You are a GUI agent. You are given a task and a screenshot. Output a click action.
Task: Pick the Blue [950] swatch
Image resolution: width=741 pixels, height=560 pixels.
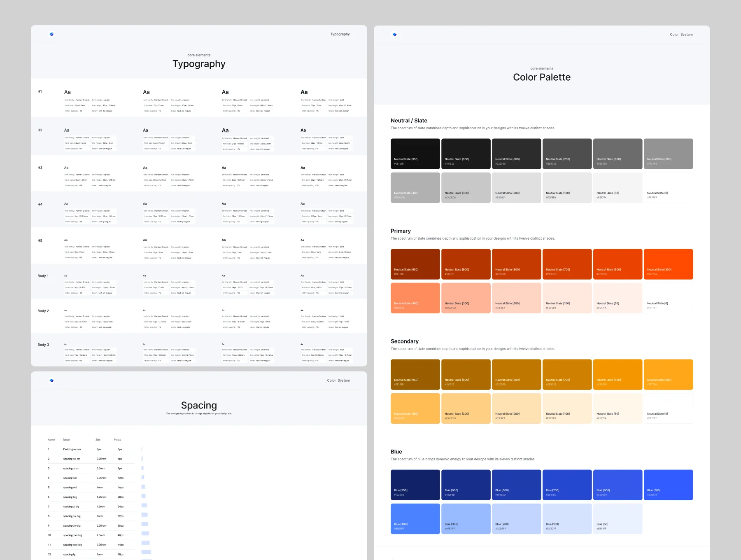(x=415, y=485)
